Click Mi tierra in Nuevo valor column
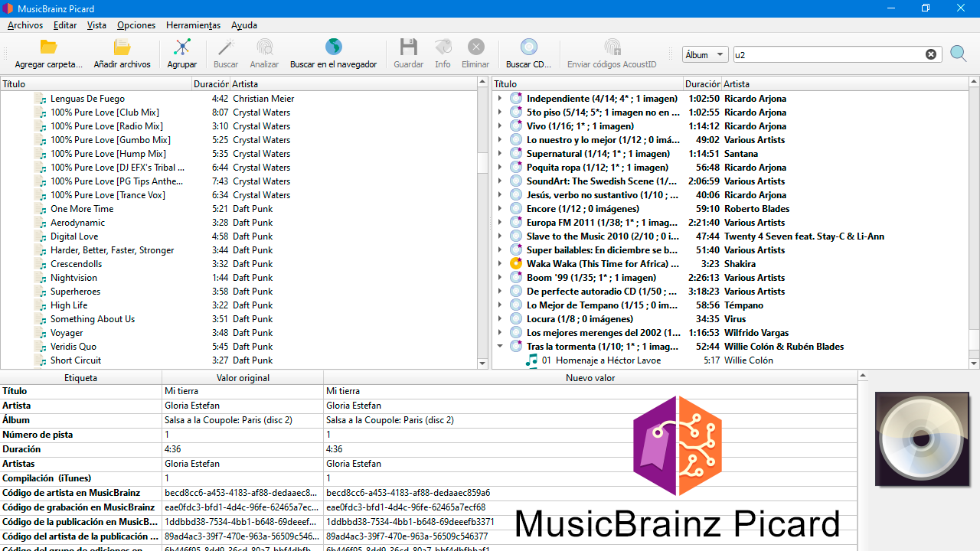This screenshot has height=551, width=980. pyautogui.click(x=343, y=391)
